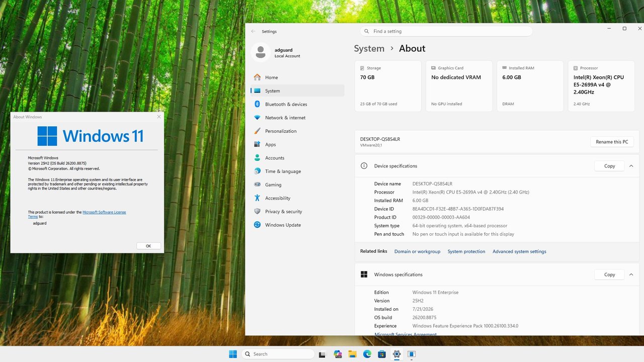The image size is (644, 362).
Task: Collapse the Device specifications section
Action: 631,166
